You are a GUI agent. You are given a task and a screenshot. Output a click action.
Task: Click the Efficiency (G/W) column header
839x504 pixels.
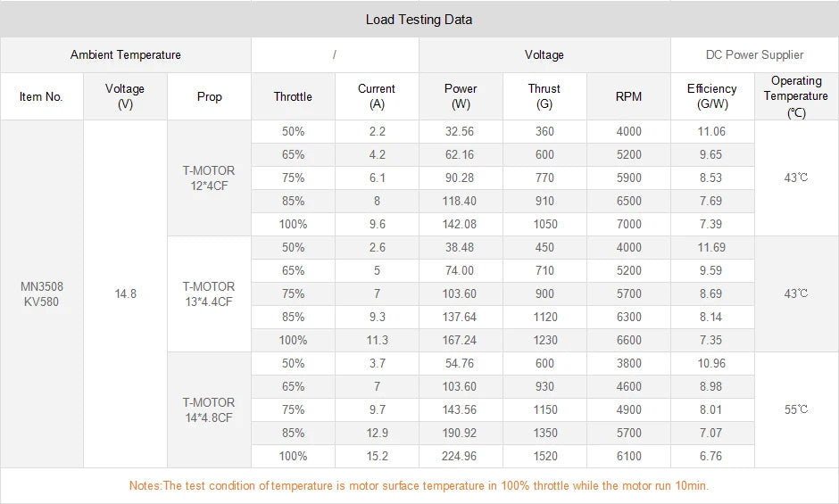712,96
